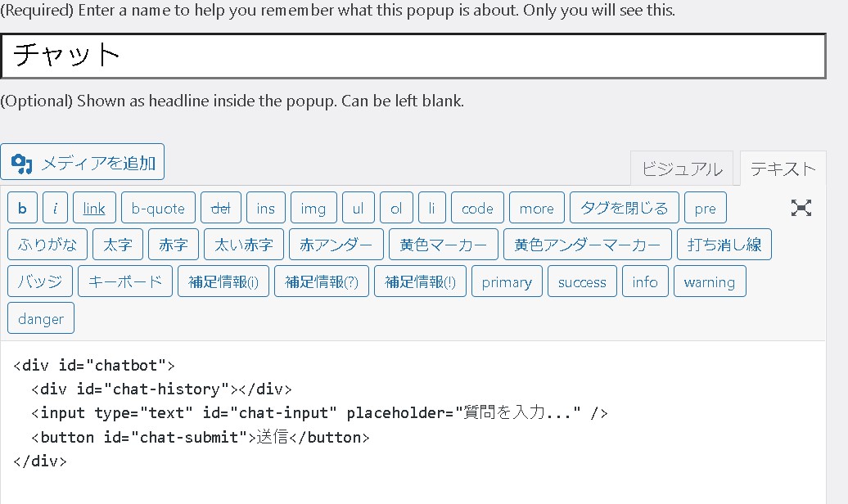Insert an image tag with img
This screenshot has height=504, width=848.
tap(313, 208)
